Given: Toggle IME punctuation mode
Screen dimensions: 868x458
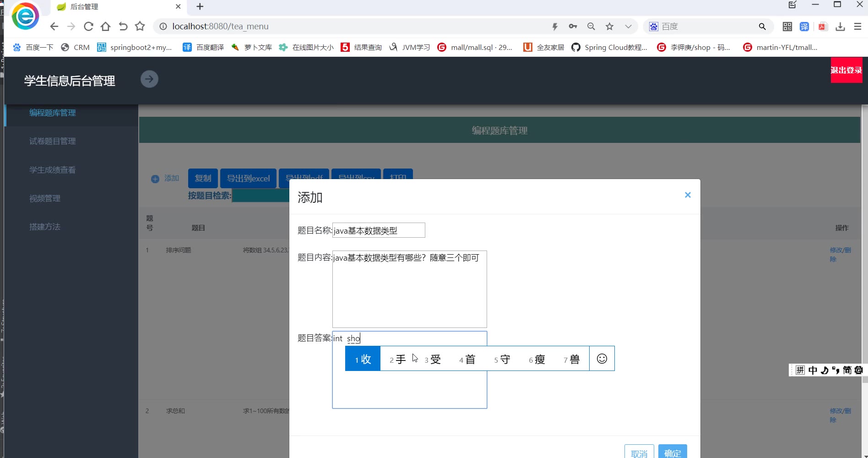Looking at the screenshot, I should tap(835, 370).
